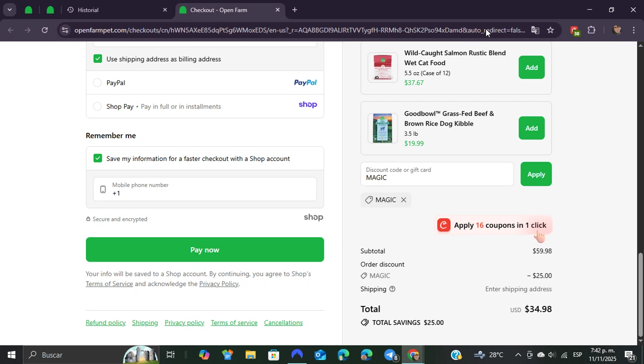Add Wild-Caught Salmon Rustic Blend to order
The width and height of the screenshot is (644, 364).
tap(532, 67)
